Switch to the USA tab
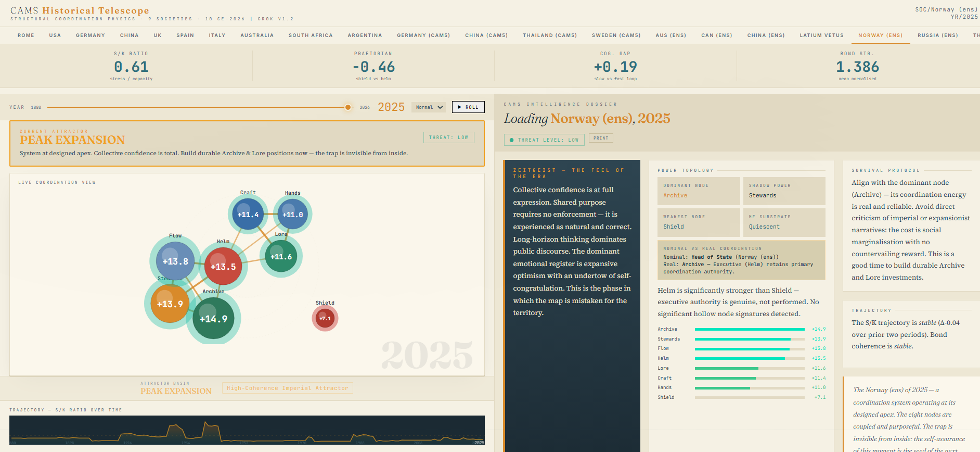This screenshot has width=980, height=452. 55,35
